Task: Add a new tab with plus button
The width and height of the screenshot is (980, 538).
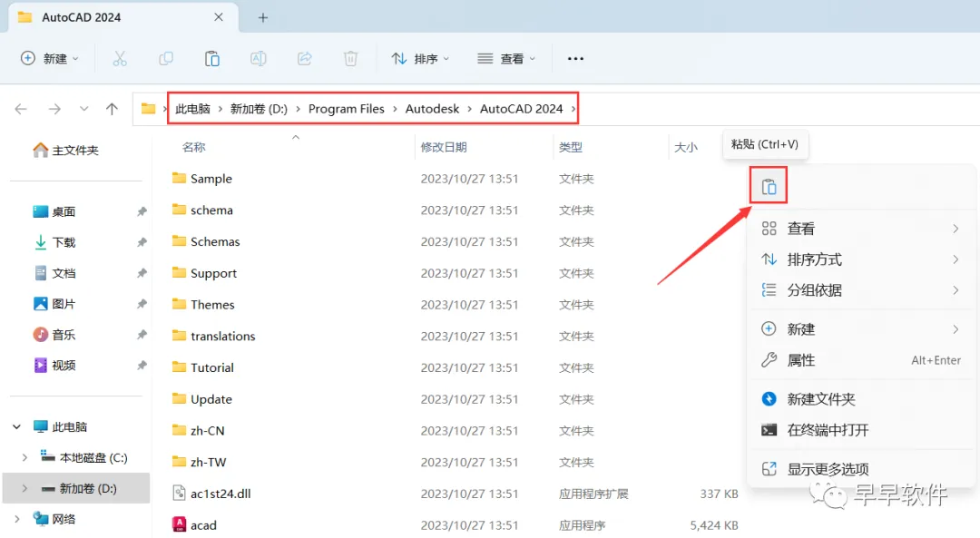Action: pyautogui.click(x=263, y=17)
